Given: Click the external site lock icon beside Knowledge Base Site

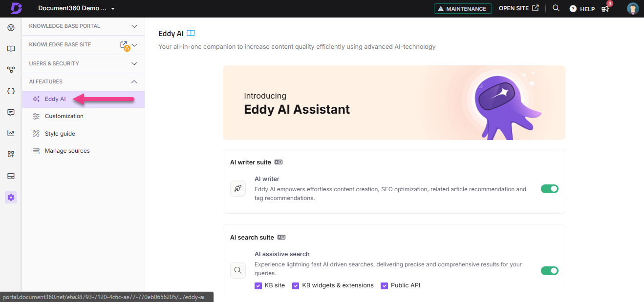Looking at the screenshot, I should 125,45.
